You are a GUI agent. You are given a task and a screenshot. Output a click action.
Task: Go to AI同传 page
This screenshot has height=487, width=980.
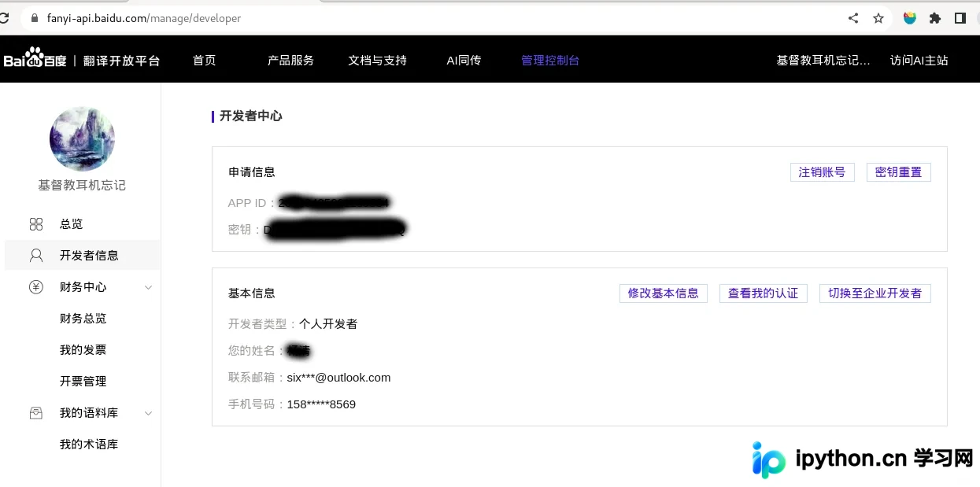tap(464, 60)
